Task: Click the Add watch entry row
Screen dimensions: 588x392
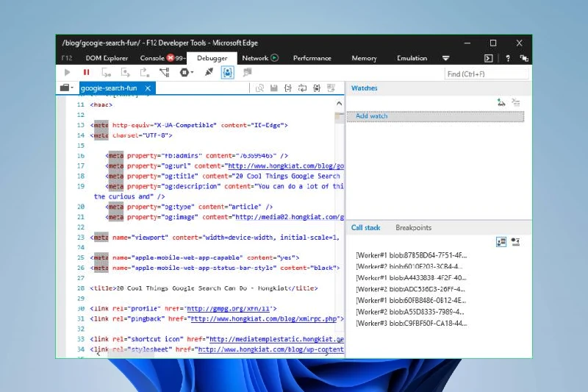Action: (435, 116)
